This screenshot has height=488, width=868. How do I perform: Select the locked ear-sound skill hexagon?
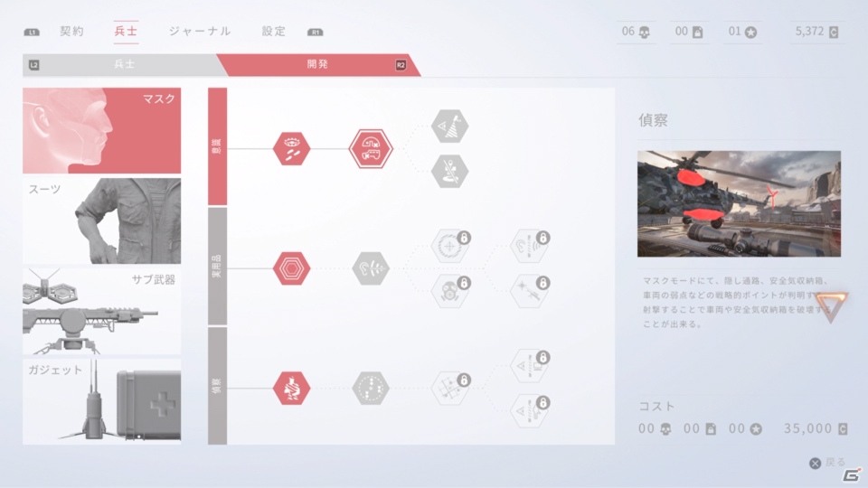click(x=529, y=246)
